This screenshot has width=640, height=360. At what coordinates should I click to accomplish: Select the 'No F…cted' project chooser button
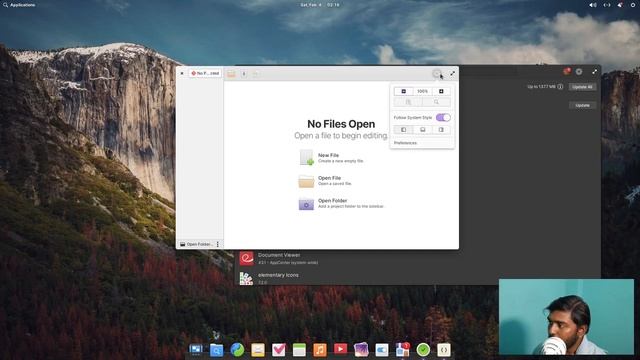205,73
